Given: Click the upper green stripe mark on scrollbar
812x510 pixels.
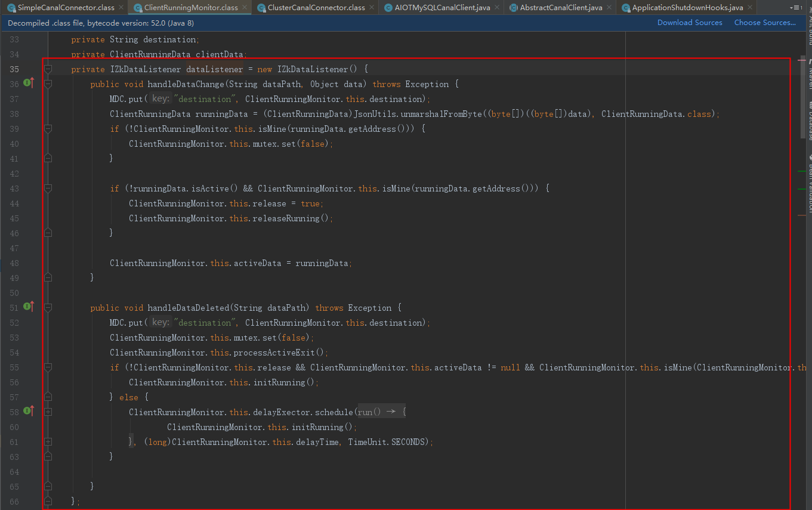Looking at the screenshot, I should (801, 171).
